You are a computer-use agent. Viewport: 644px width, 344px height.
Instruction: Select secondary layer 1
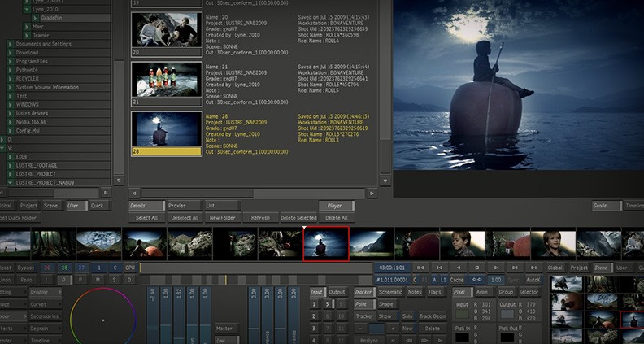pos(314,304)
